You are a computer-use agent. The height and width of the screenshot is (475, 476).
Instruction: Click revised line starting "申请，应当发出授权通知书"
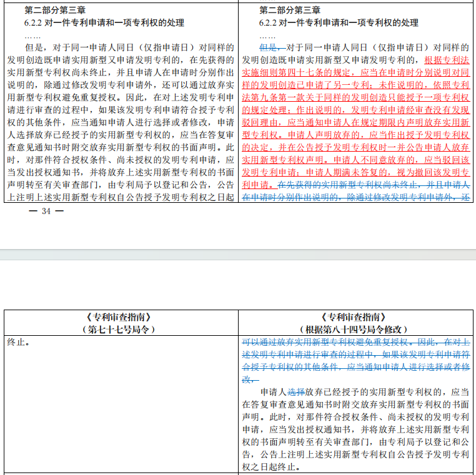[x=356, y=429]
